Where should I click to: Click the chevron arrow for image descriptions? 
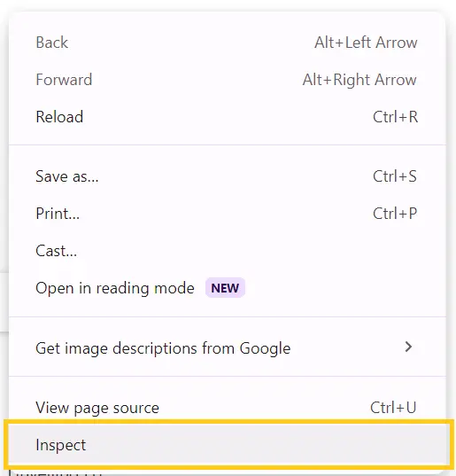409,347
